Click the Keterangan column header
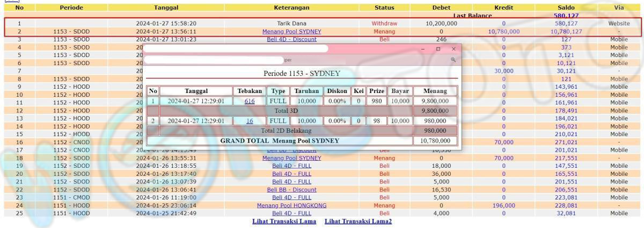644x228 pixels. point(291,8)
